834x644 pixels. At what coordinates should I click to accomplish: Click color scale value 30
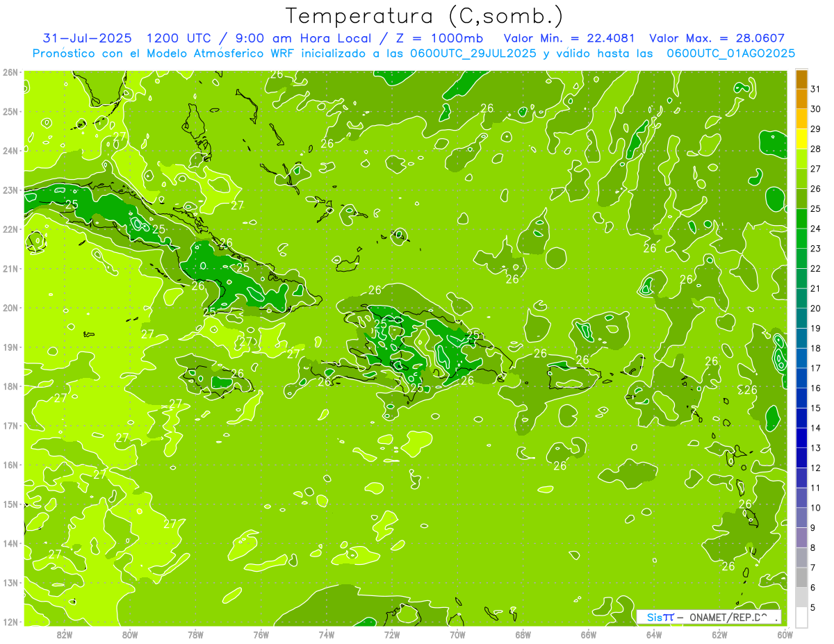click(x=815, y=109)
